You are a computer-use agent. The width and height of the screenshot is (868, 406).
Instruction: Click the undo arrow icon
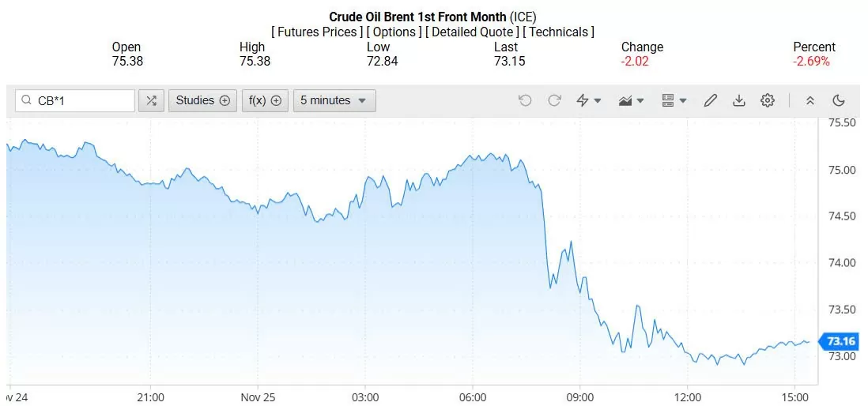(x=525, y=100)
